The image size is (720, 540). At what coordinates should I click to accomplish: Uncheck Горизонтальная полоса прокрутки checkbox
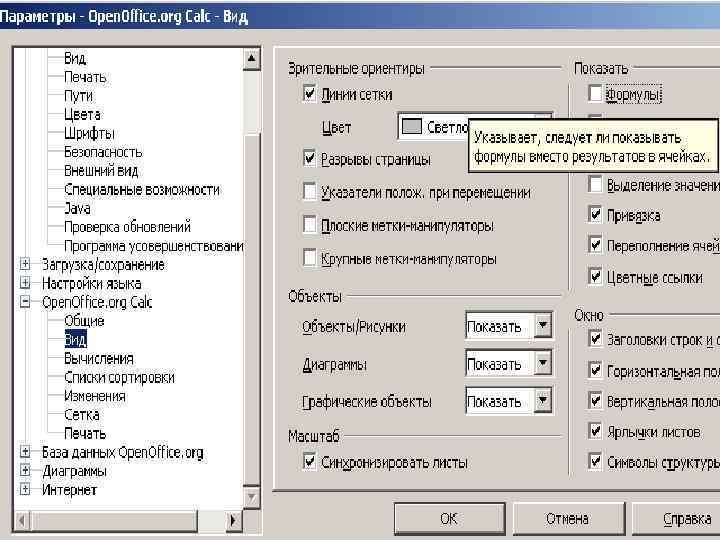[x=595, y=370]
